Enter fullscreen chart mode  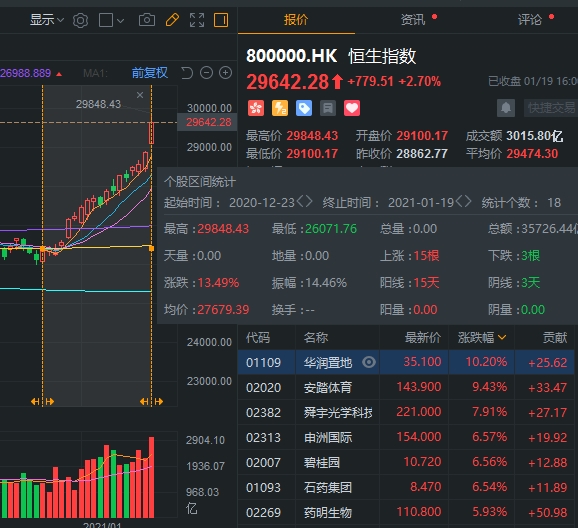pos(197,20)
